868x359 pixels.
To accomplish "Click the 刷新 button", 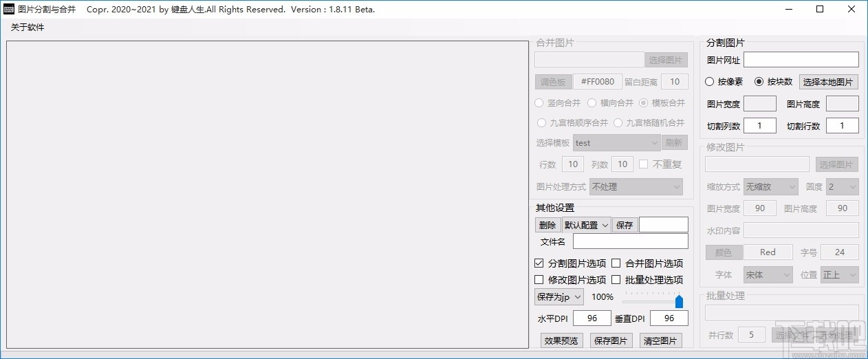I will 675,143.
